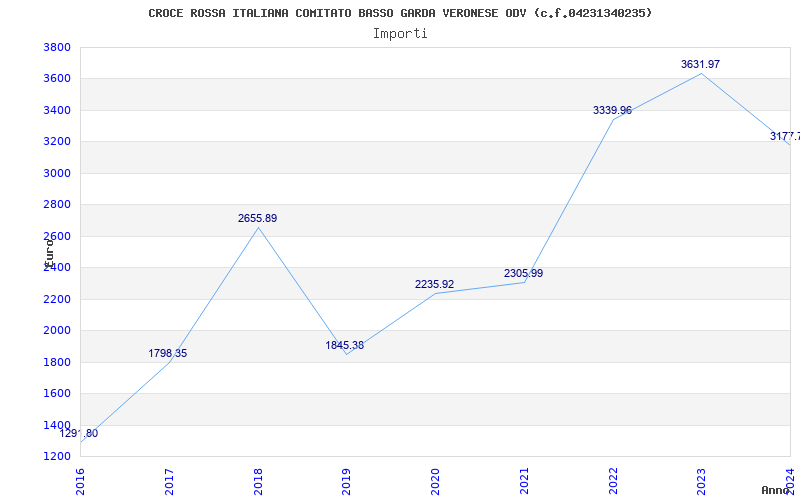Click data label 3631.97
Image resolution: width=800 pixels, height=500 pixels.
701,64
